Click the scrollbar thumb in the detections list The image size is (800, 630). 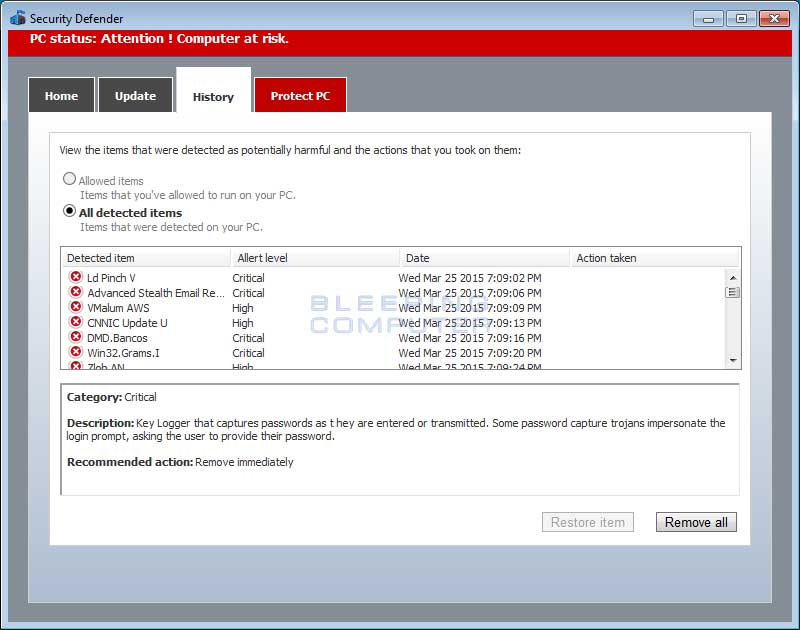733,292
